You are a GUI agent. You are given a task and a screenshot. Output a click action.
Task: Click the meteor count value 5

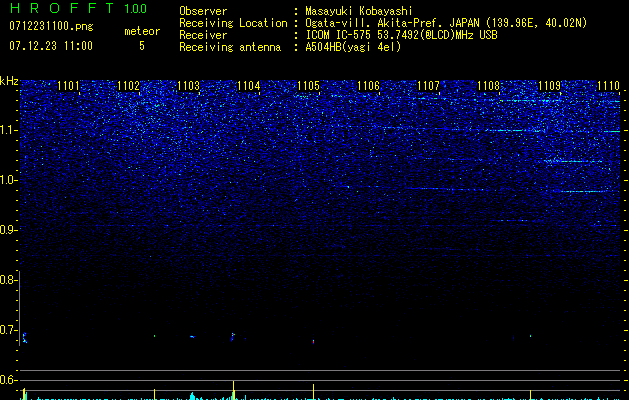tap(142, 46)
